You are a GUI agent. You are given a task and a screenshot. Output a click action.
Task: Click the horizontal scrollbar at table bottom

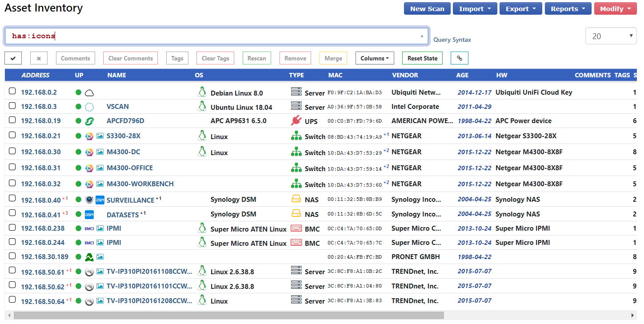[228, 315]
